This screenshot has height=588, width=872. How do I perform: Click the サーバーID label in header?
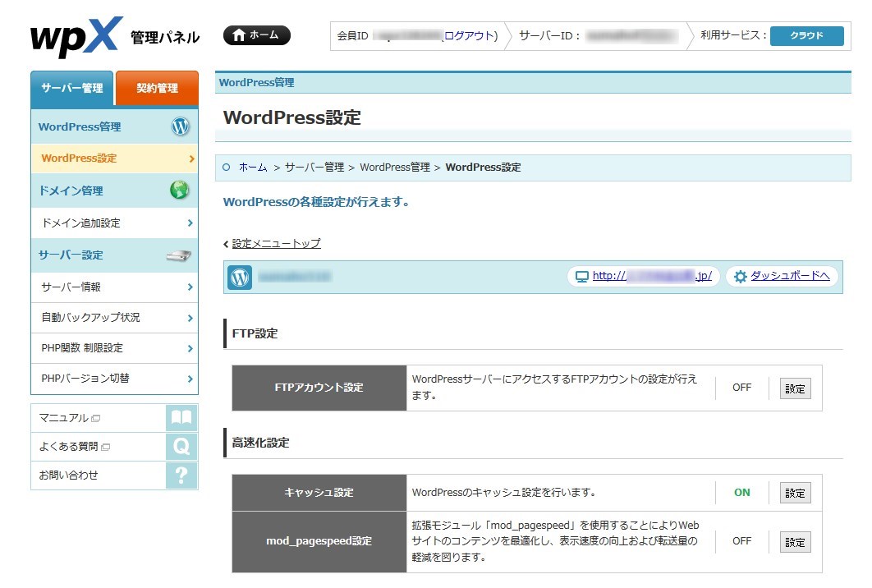(x=549, y=35)
